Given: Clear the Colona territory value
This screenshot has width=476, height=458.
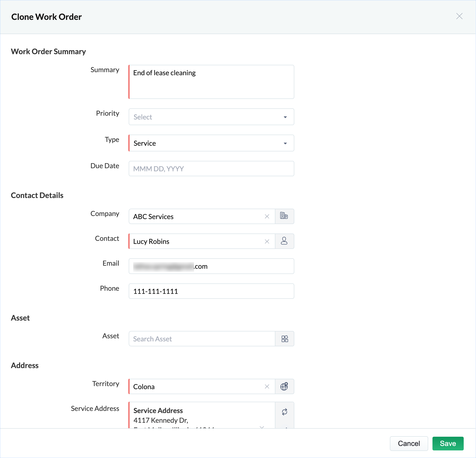Looking at the screenshot, I should 267,387.
